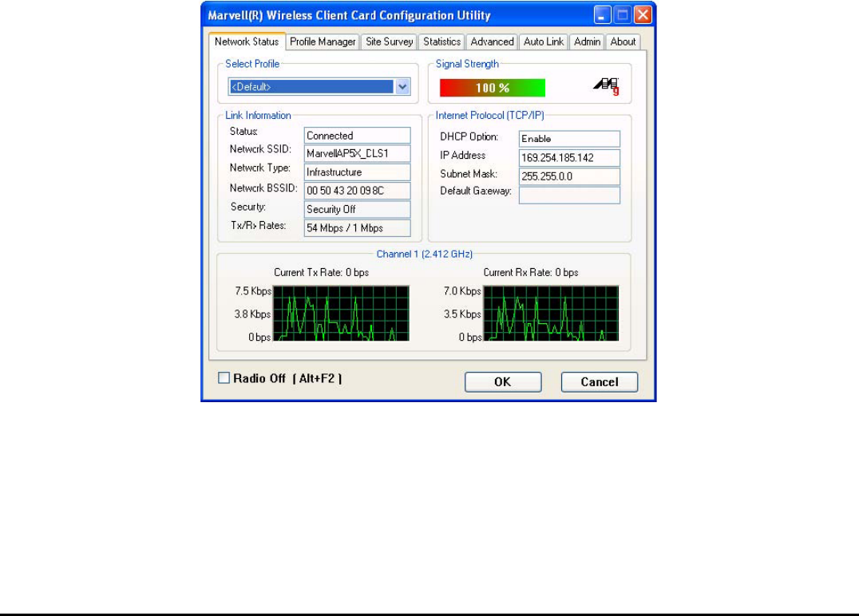This screenshot has width=859, height=616.
Task: Click the Internet Protocol (TCP/IP) group label
Action: (489, 116)
